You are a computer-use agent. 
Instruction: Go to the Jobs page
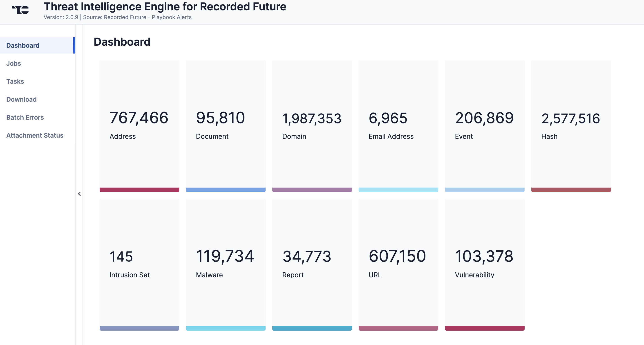point(13,63)
